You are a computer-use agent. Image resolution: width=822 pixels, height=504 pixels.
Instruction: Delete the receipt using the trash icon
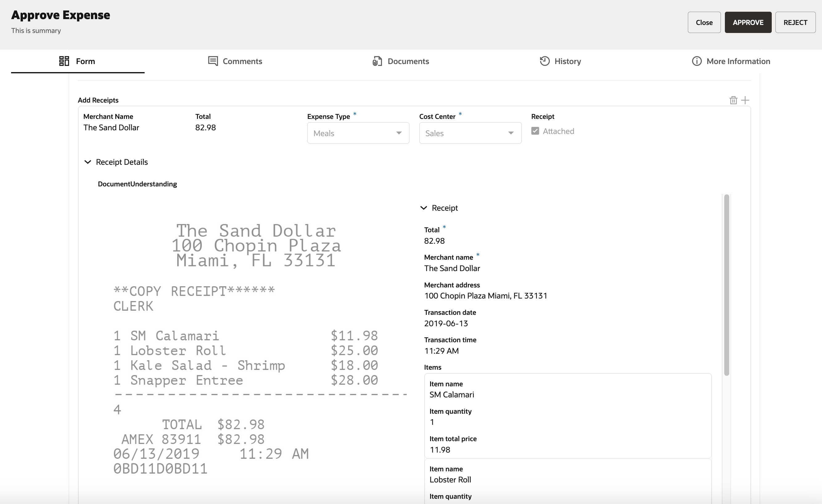733,100
